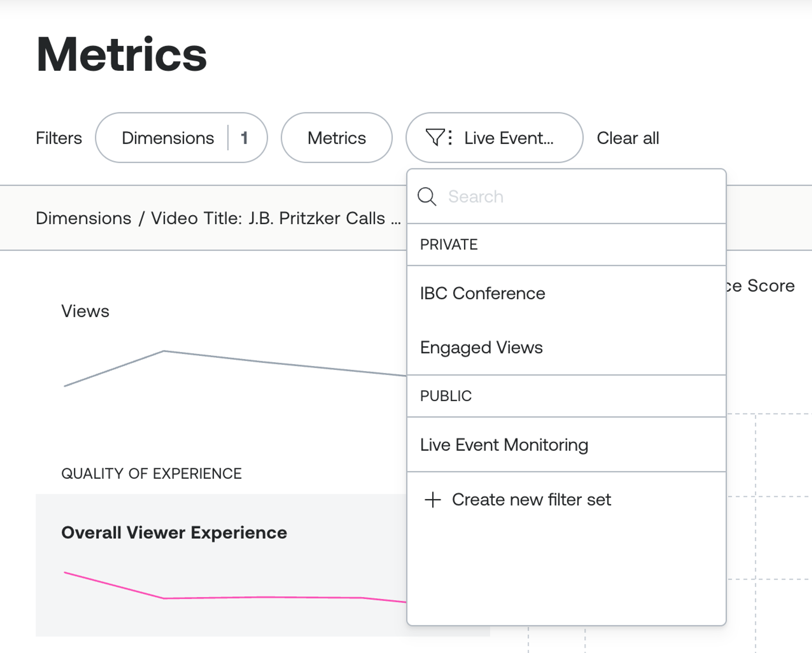Click Clear all filters link
The width and height of the screenshot is (812, 653).
628,138
